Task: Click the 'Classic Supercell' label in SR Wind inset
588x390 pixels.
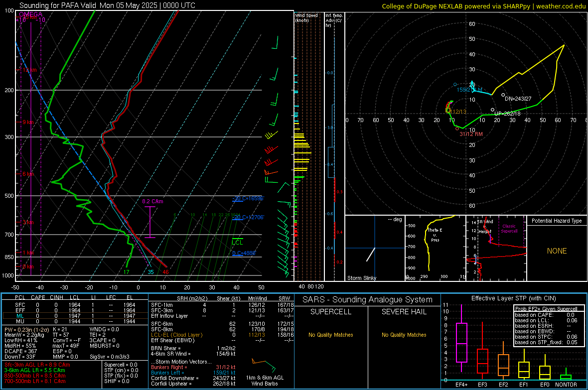Action: tap(509, 229)
